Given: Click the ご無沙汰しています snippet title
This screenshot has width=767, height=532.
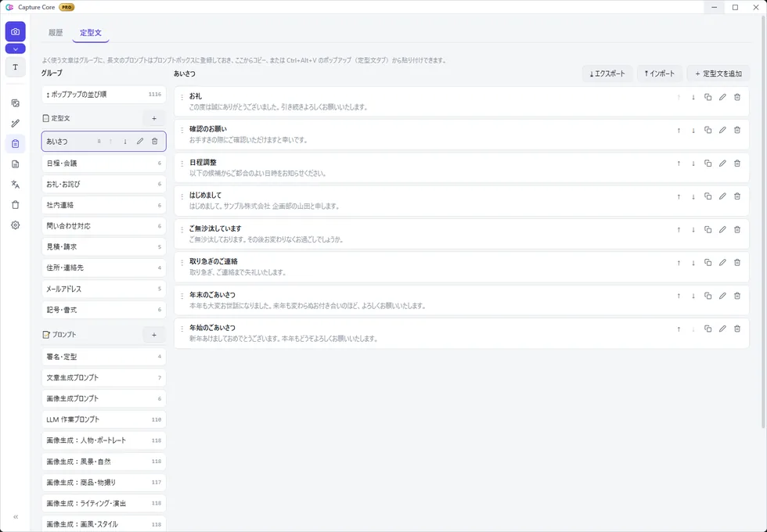Looking at the screenshot, I should (x=215, y=228).
